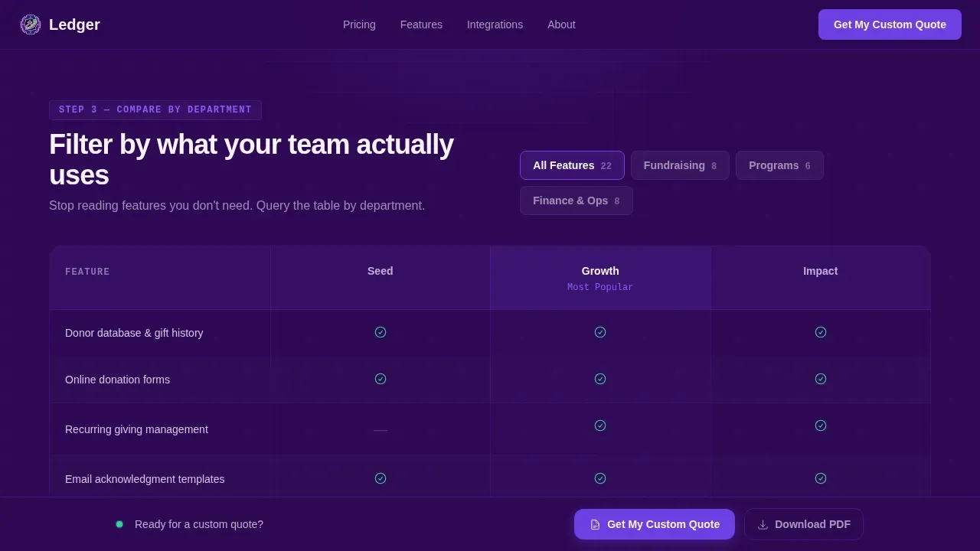
Task: Click the Download PDF button
Action: coord(804,524)
